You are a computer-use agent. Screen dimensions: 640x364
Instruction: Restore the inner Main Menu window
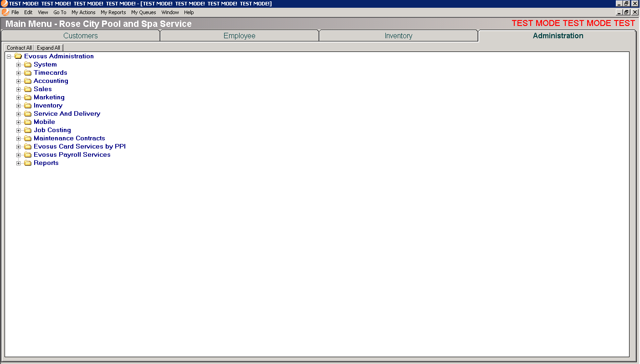(627, 12)
